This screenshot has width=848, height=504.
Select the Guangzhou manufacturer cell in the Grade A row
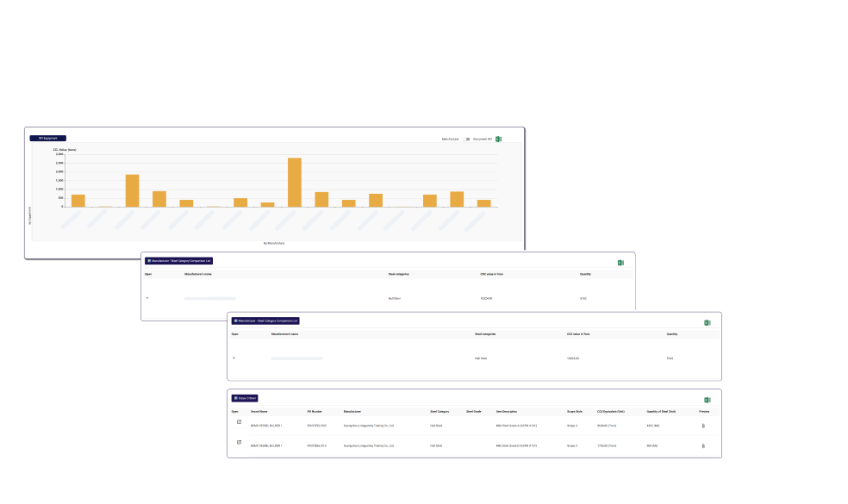click(369, 426)
